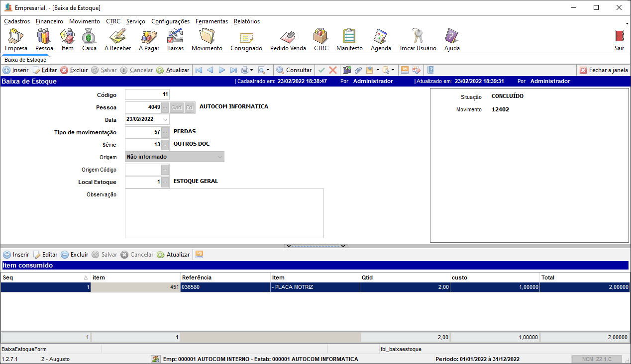Image resolution: width=631 pixels, height=364 pixels.
Task: Click the Baixas icon
Action: coord(175,39)
